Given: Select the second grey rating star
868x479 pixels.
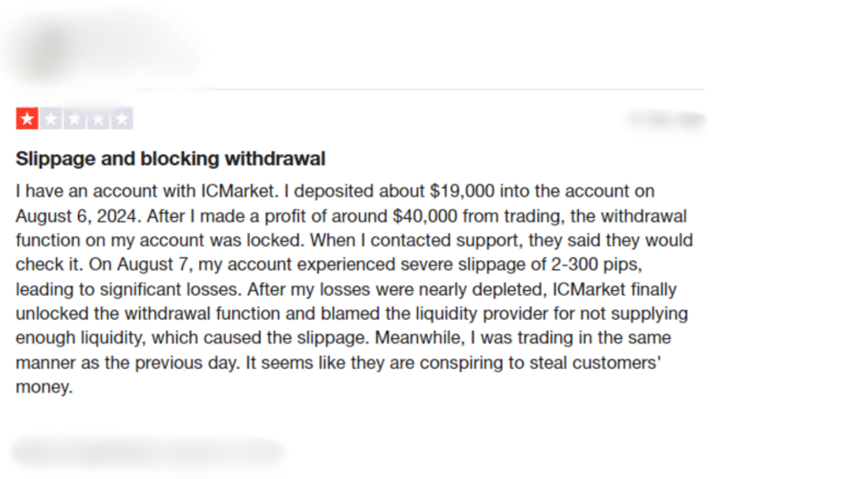Looking at the screenshot, I should click(51, 119).
